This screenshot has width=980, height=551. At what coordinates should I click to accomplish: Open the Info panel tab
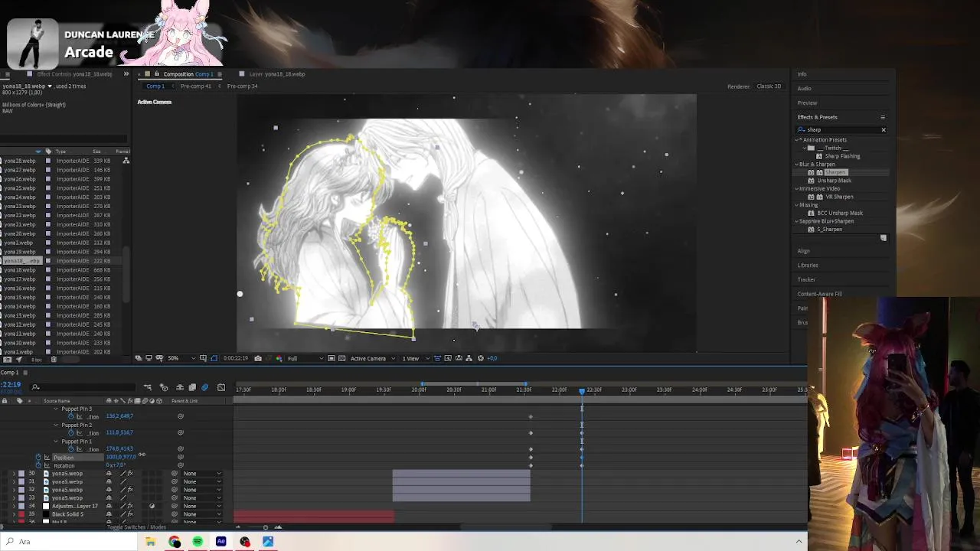click(802, 74)
